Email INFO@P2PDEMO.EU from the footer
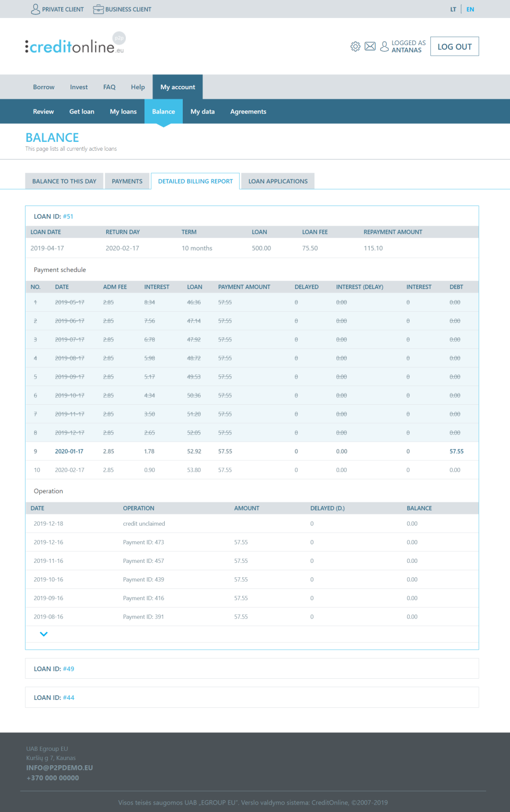510x812 pixels. point(59,767)
